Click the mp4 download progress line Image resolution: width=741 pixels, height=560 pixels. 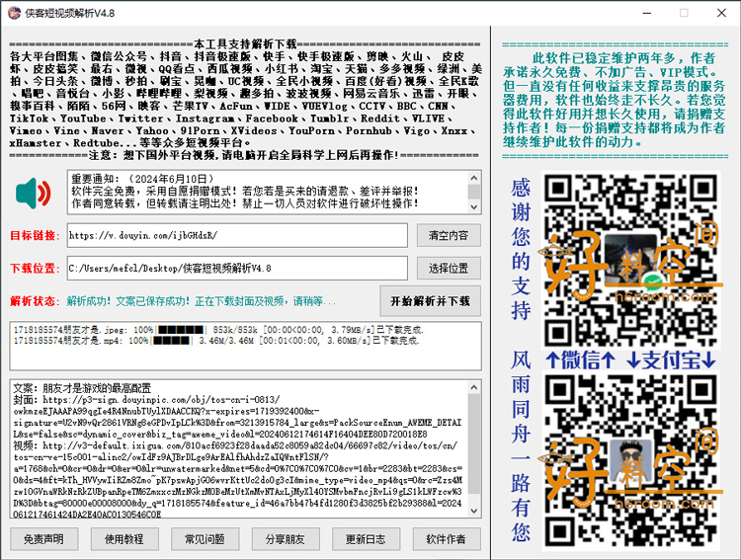(x=216, y=341)
